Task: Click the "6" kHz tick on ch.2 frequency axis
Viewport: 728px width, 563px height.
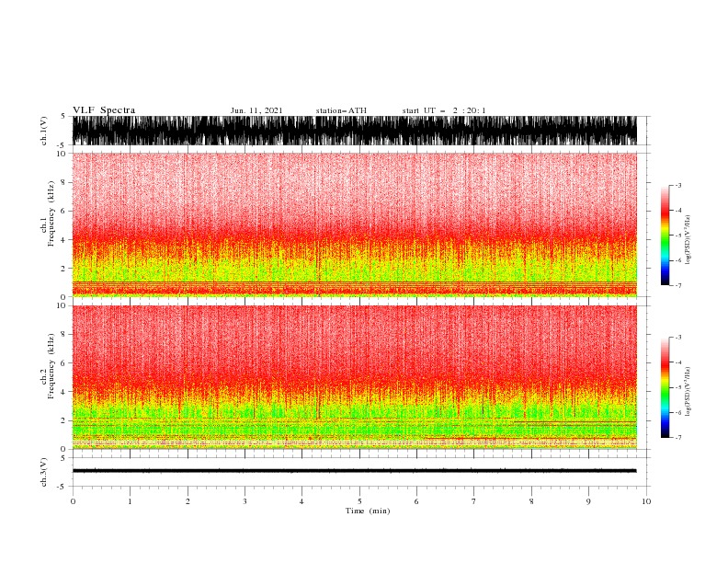Action: coord(63,363)
